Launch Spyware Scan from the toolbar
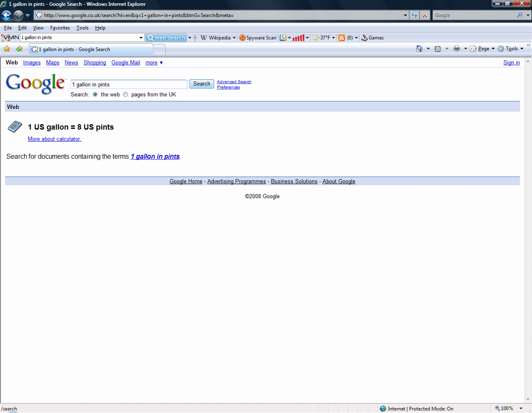The height and width of the screenshot is (413, 532). pyautogui.click(x=258, y=38)
